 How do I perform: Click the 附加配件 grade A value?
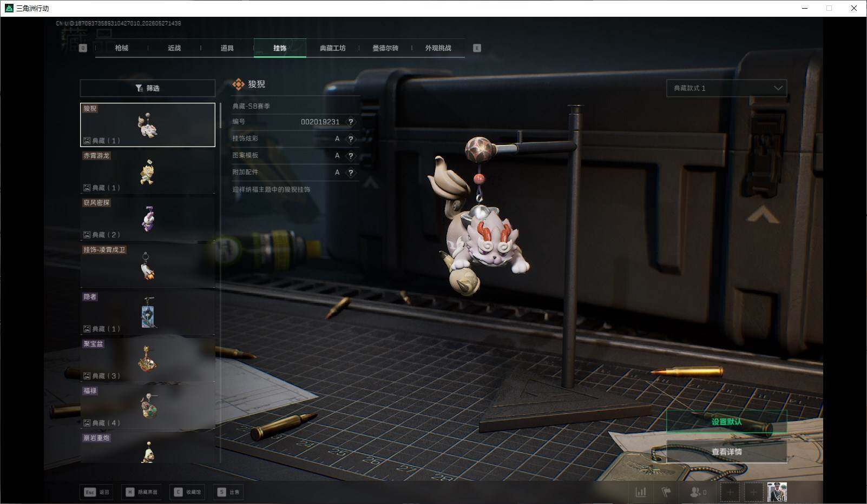click(337, 173)
